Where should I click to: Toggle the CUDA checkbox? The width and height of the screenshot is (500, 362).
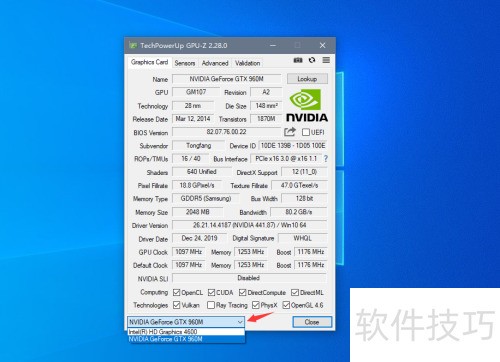[x=211, y=293]
